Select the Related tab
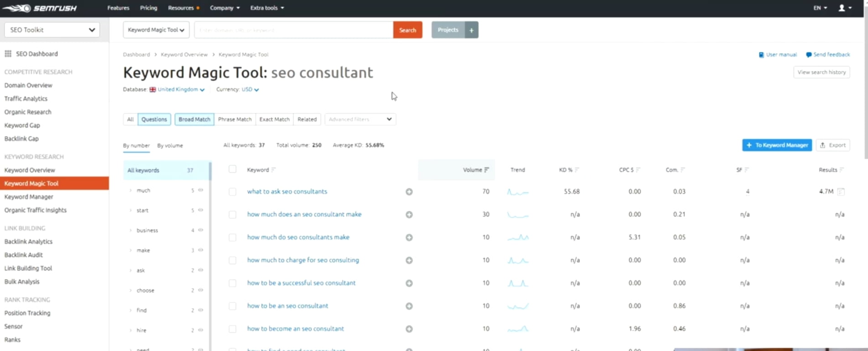The height and width of the screenshot is (351, 868). [307, 119]
